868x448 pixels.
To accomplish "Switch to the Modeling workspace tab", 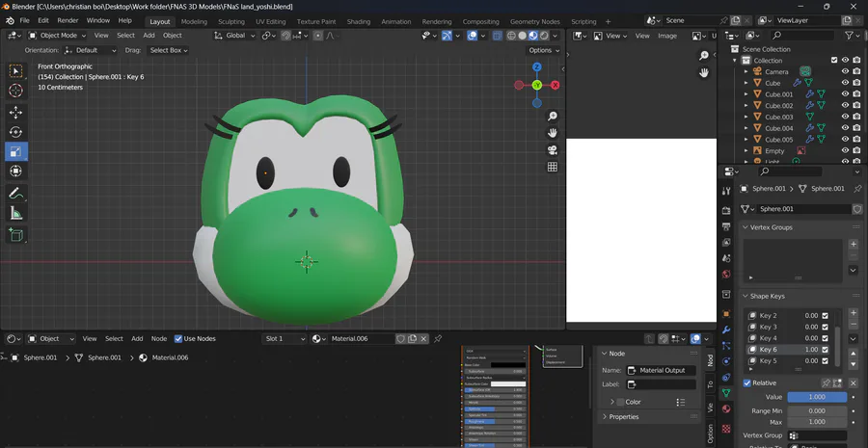I will pyautogui.click(x=194, y=21).
